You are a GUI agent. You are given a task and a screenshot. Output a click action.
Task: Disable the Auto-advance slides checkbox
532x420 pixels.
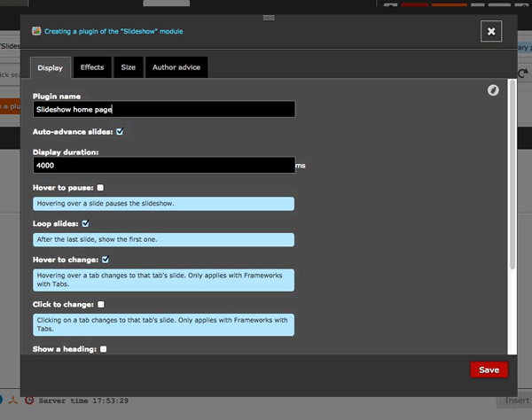coord(120,131)
